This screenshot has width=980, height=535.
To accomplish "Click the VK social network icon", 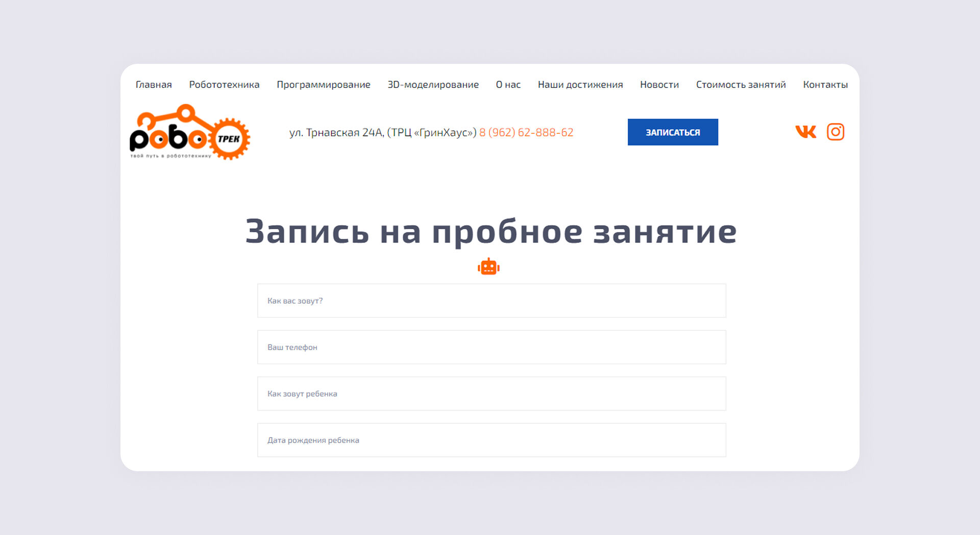I will tap(805, 132).
